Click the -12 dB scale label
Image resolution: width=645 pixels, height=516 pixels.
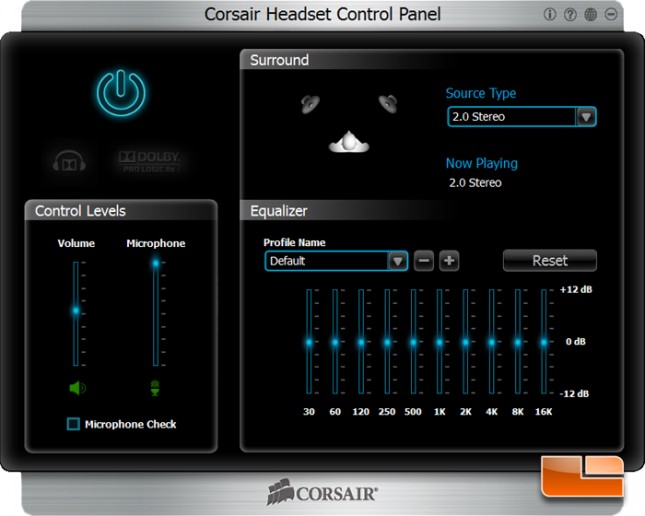tap(574, 394)
